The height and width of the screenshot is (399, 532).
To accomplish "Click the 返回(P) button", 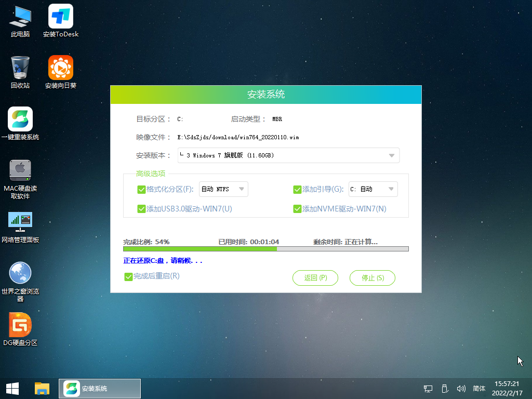I will point(315,277).
